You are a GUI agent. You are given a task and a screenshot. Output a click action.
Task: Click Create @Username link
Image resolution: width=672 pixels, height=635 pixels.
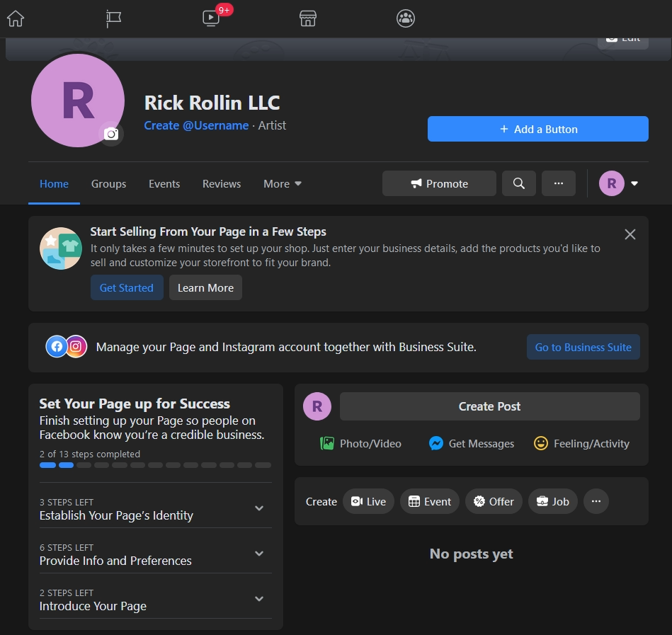196,125
